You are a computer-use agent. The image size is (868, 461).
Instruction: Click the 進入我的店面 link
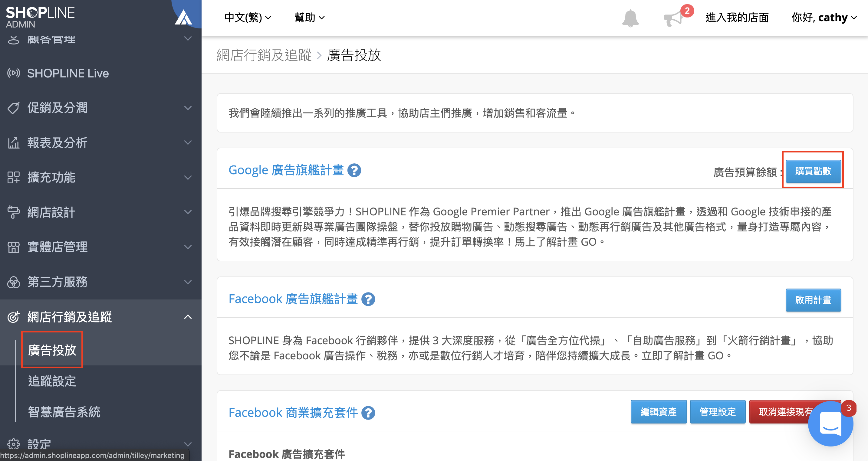tap(737, 18)
